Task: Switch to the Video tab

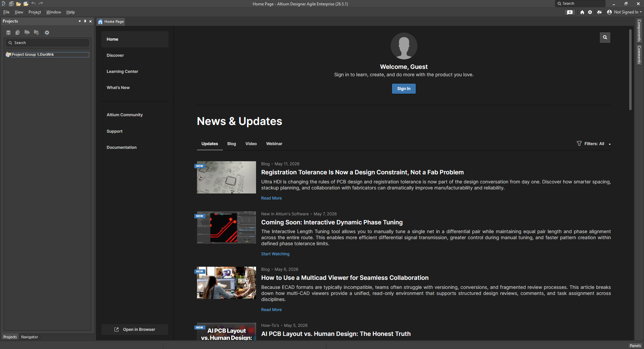Action: click(251, 144)
